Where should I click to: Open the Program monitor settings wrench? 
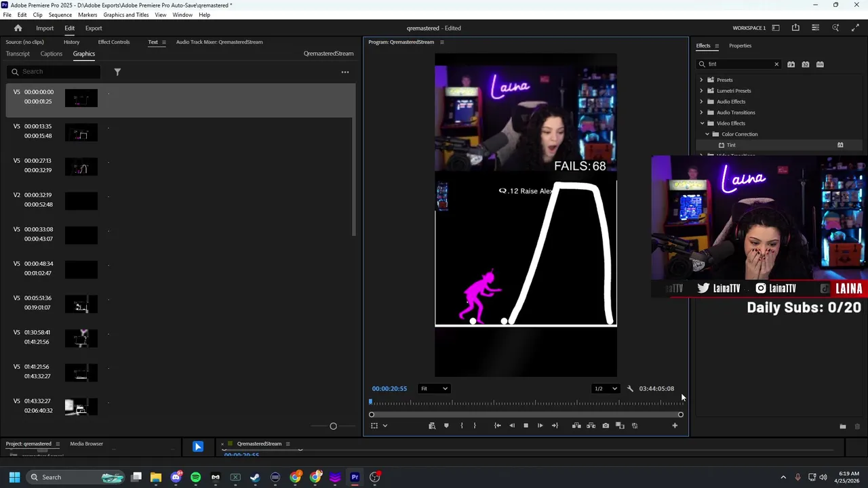(630, 389)
